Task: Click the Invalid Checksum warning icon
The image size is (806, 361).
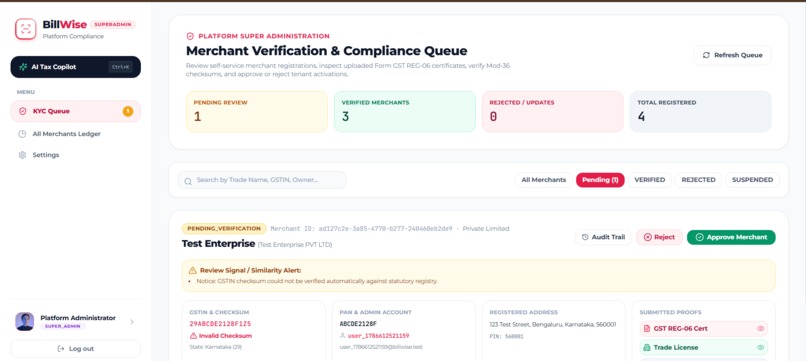Action: tap(193, 336)
